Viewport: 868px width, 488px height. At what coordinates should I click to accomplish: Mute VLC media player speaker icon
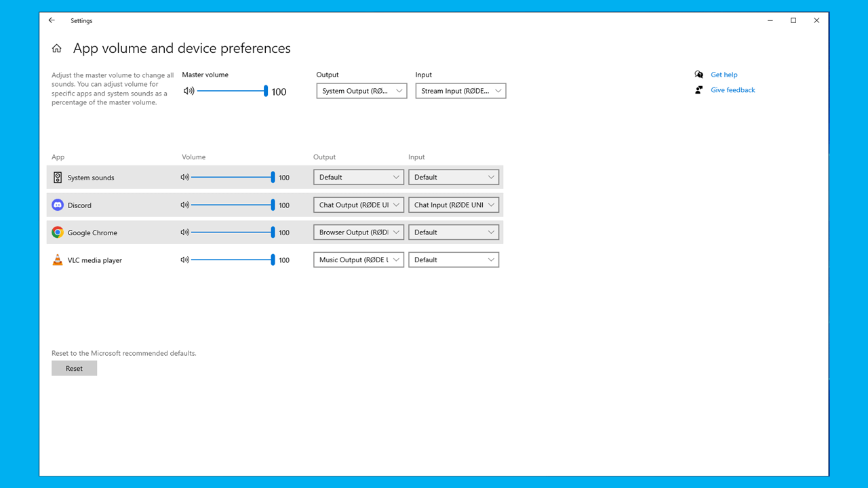click(x=184, y=260)
